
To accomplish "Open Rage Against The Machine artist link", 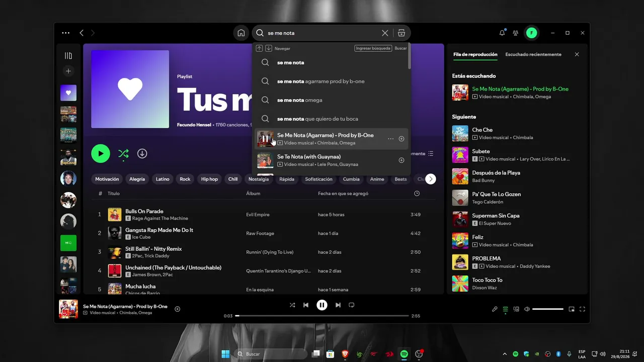I will tap(160, 219).
